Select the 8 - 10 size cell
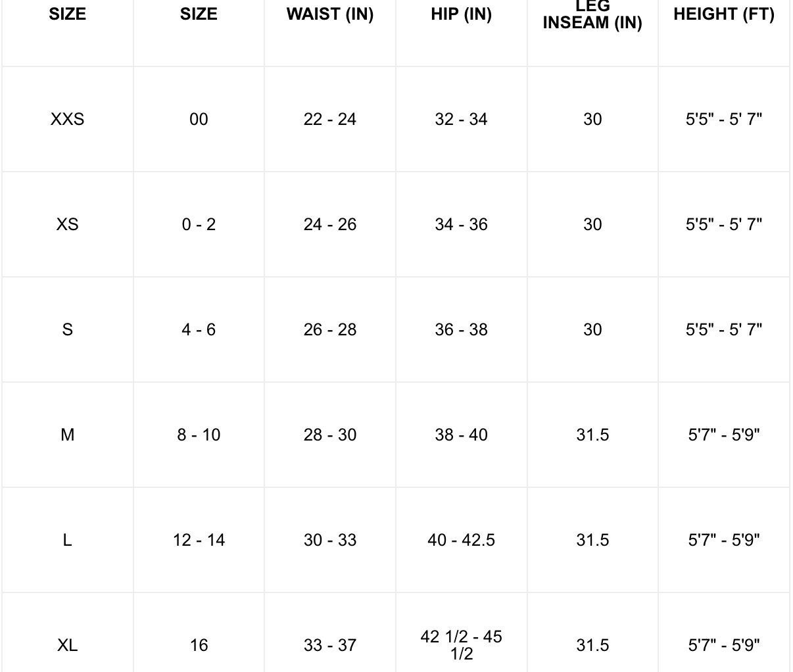 point(199,435)
